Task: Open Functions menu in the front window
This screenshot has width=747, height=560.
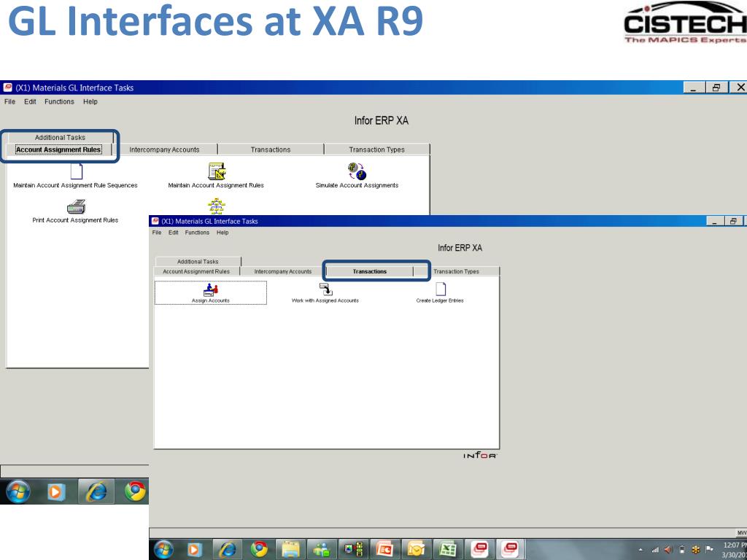Action: pyautogui.click(x=197, y=233)
